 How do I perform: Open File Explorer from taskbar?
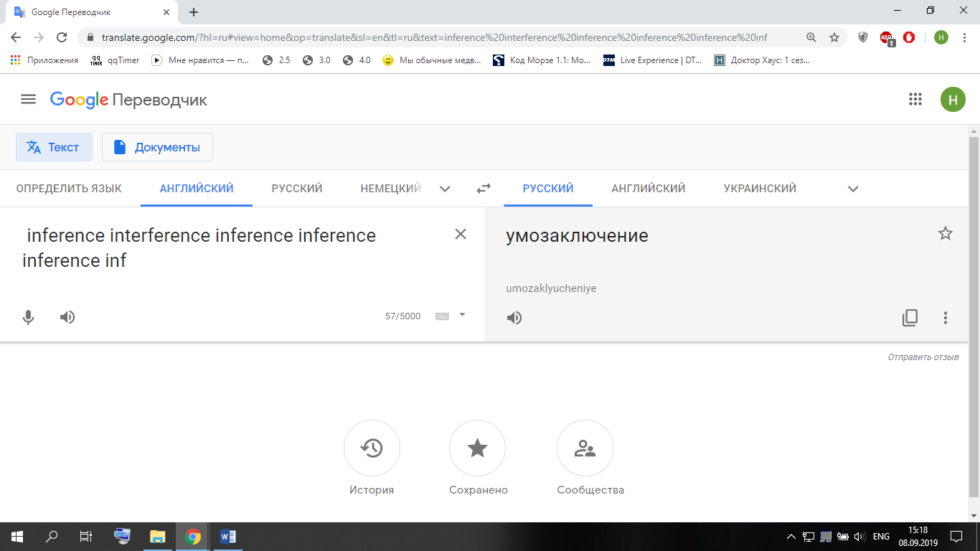(x=157, y=536)
